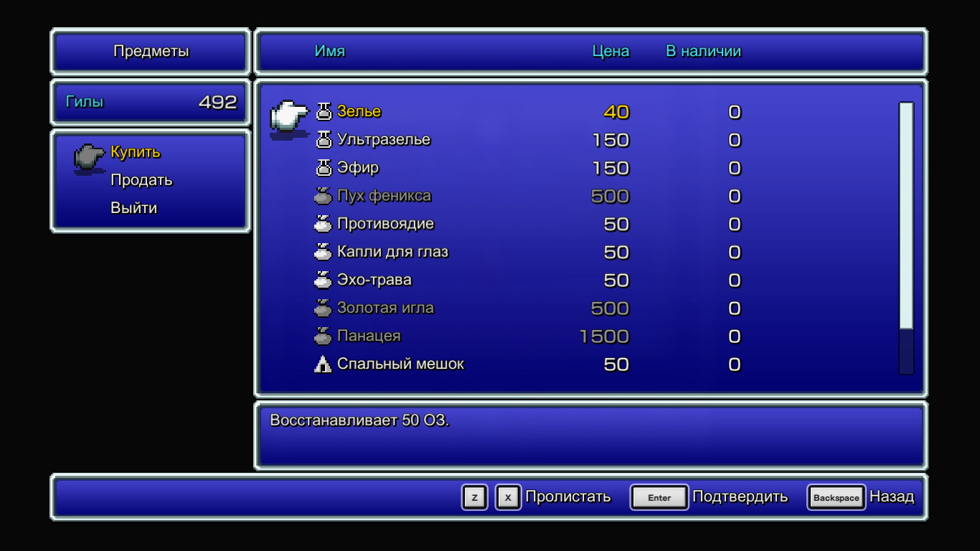Click the pouch icon beside Эхо-трава
The height and width of the screenshot is (551, 980).
click(324, 279)
